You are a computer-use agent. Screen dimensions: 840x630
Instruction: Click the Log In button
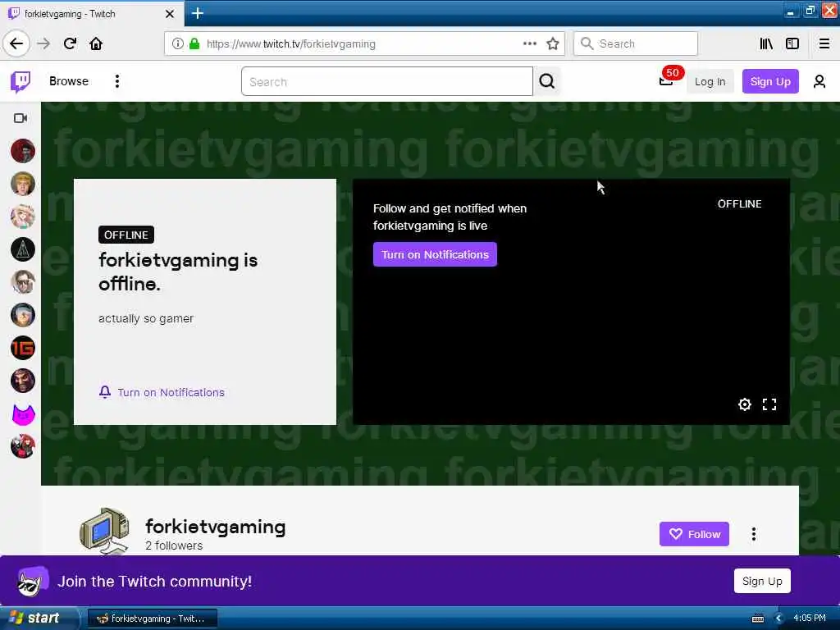(710, 81)
